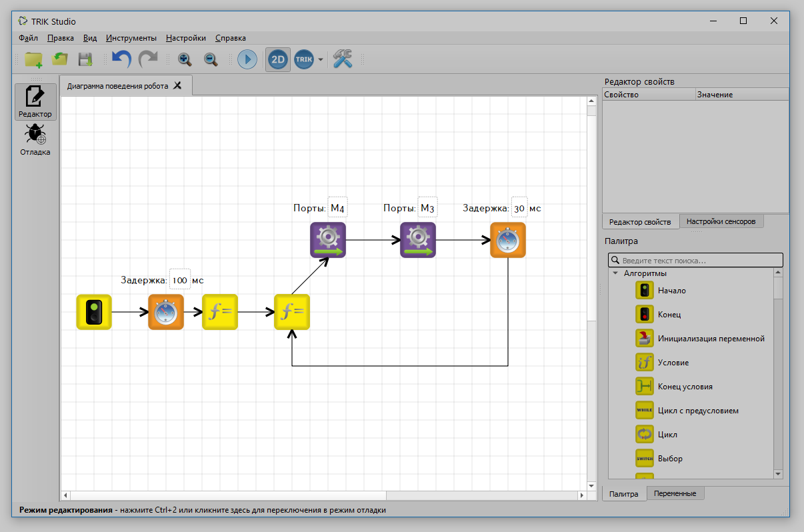Viewport: 804px width, 532px height.
Task: Open an existing project from the toolbar
Action: [x=60, y=59]
